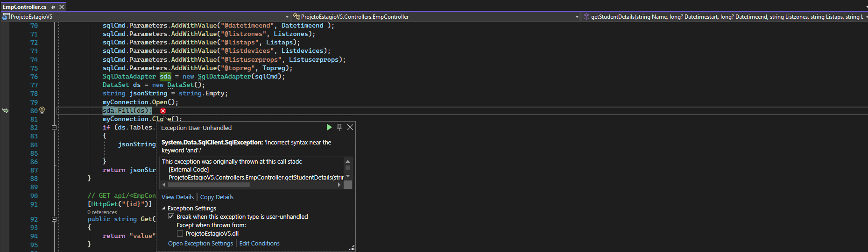
Task: Check the ProjetoEstagioV5.dll exception checkbox
Action: pos(180,233)
